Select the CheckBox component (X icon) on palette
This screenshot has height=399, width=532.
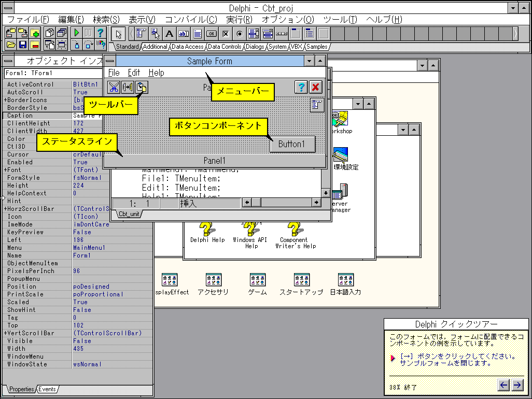226,33
